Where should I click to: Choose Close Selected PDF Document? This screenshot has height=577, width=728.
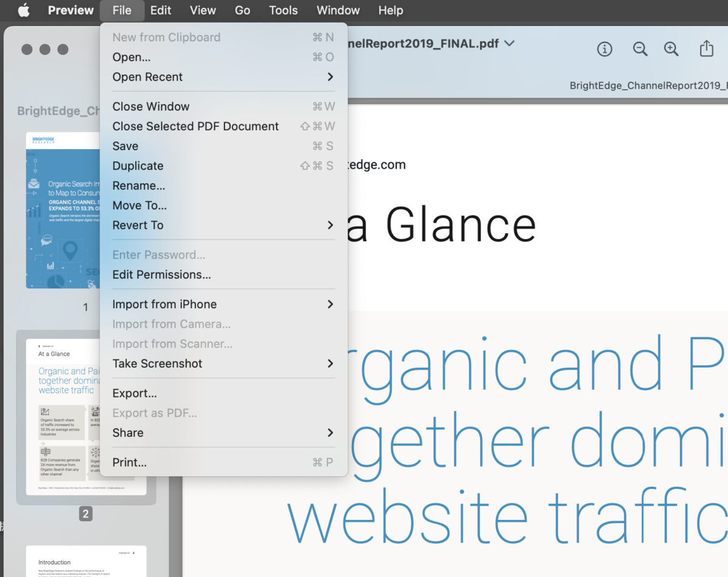(223, 126)
